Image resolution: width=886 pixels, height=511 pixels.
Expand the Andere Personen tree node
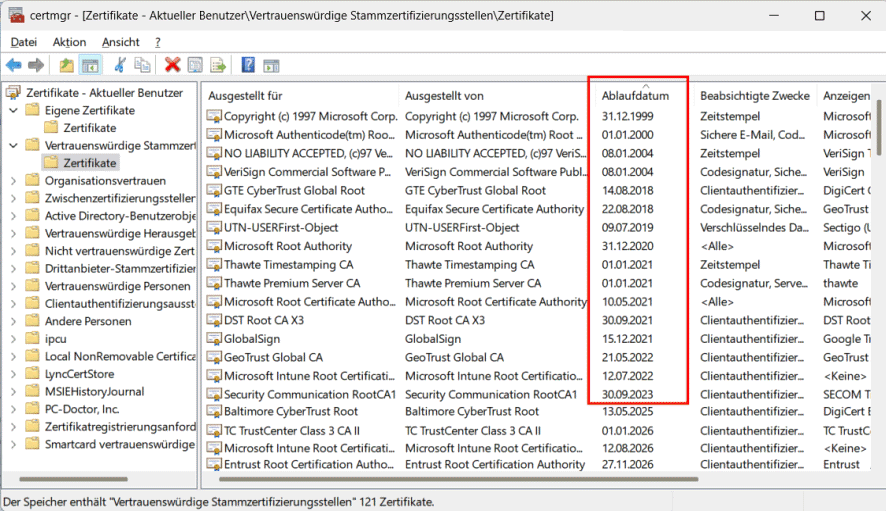point(13,321)
